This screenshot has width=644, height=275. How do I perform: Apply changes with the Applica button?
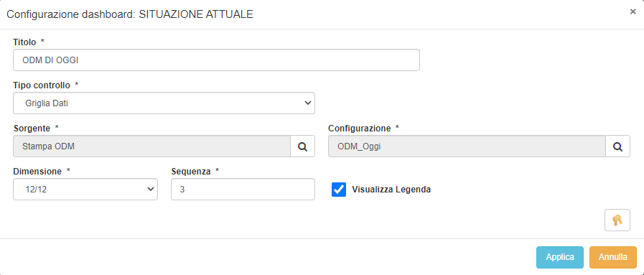560,257
